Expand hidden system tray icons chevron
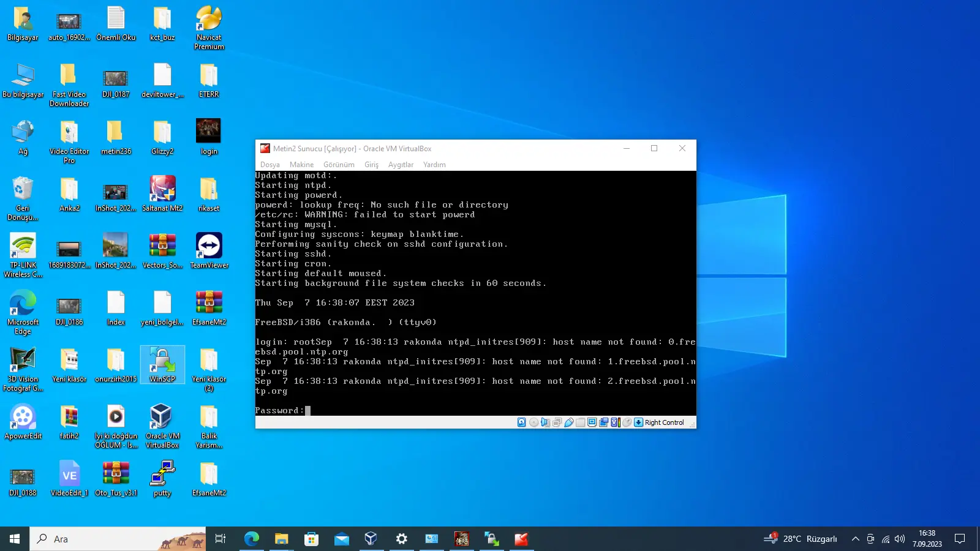The width and height of the screenshot is (980, 551). point(855,539)
